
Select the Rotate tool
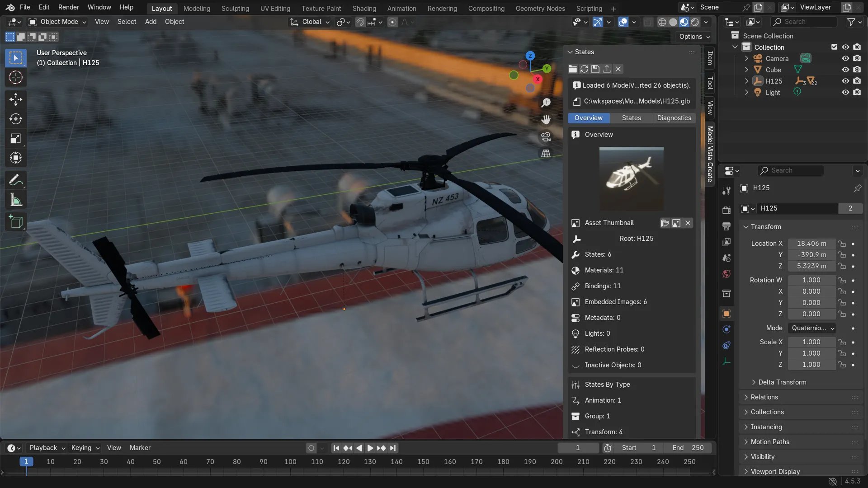[16, 119]
